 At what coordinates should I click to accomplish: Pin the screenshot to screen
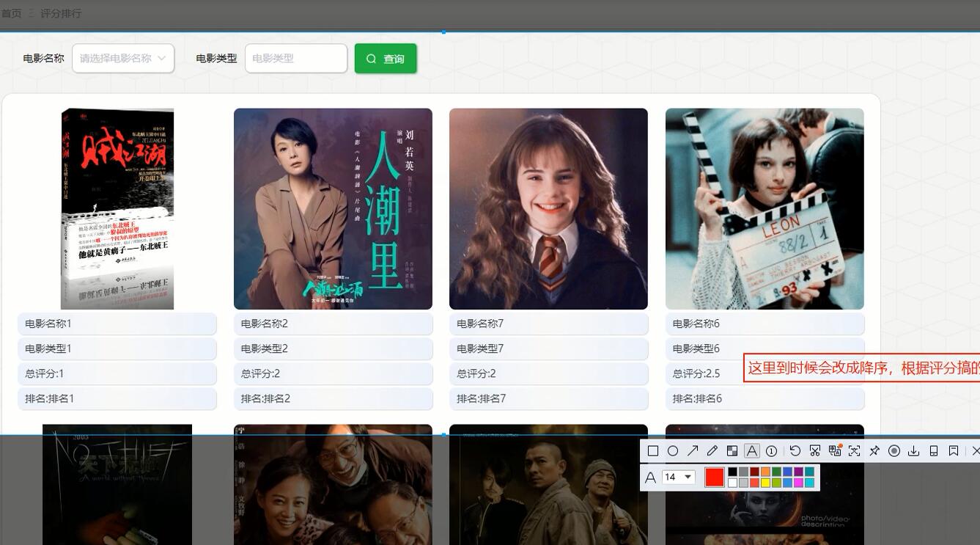(874, 451)
